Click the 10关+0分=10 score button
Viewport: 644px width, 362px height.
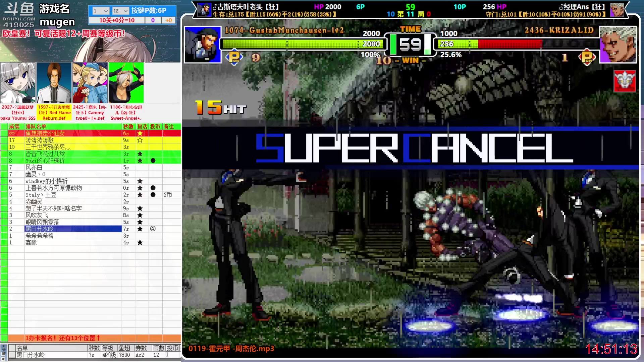116,20
